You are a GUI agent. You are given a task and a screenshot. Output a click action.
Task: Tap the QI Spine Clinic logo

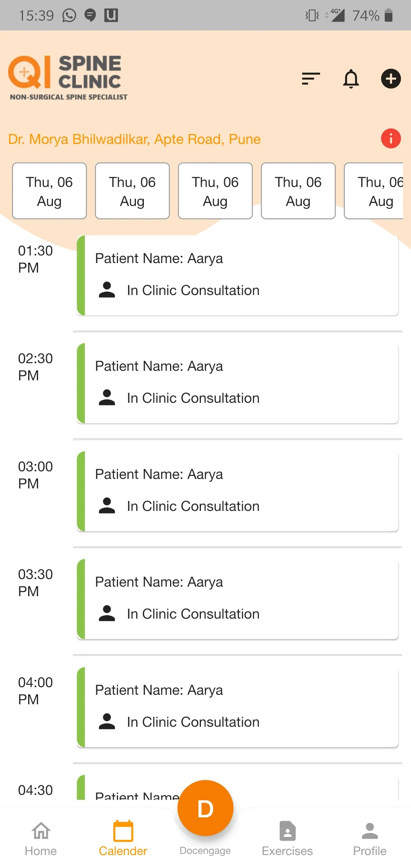(68, 78)
